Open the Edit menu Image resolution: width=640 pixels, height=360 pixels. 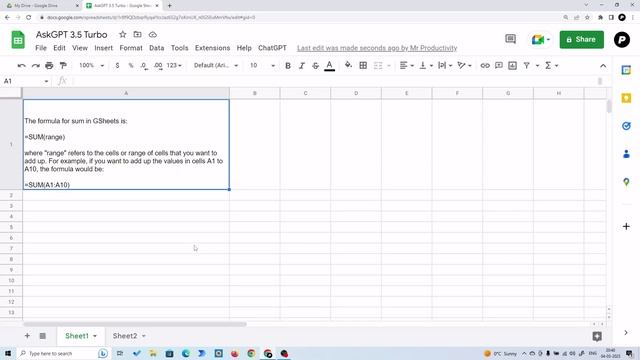(x=59, y=48)
